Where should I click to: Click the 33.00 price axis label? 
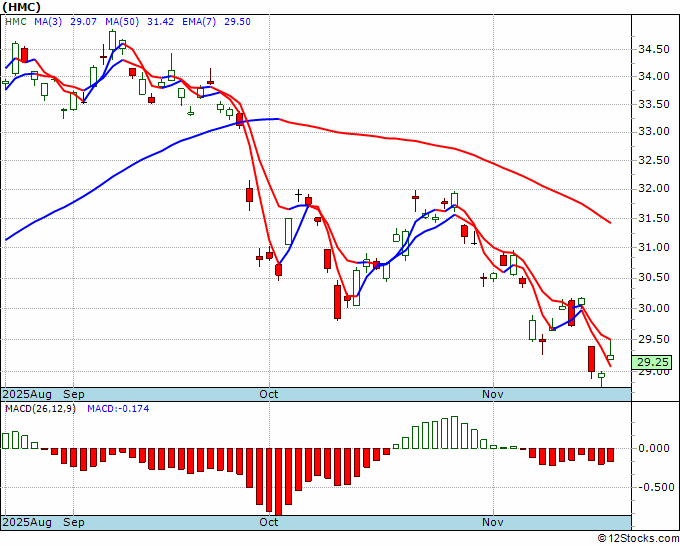click(x=654, y=132)
